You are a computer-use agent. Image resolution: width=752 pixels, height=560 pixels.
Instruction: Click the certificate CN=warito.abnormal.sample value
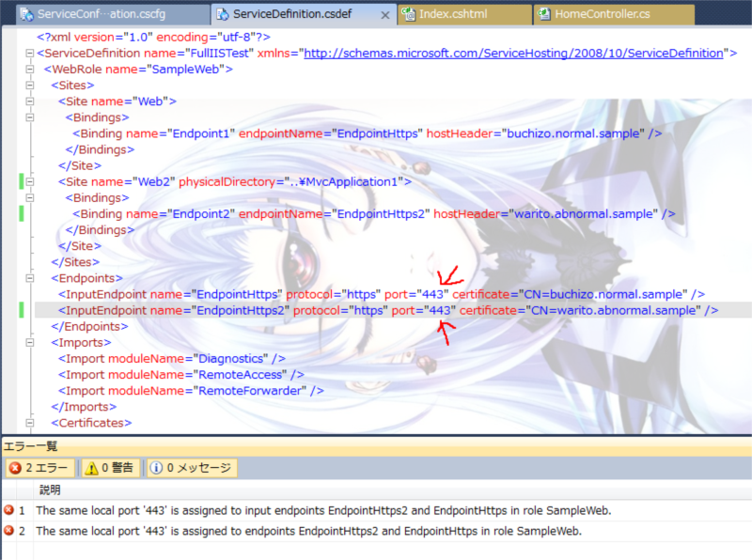tap(613, 311)
